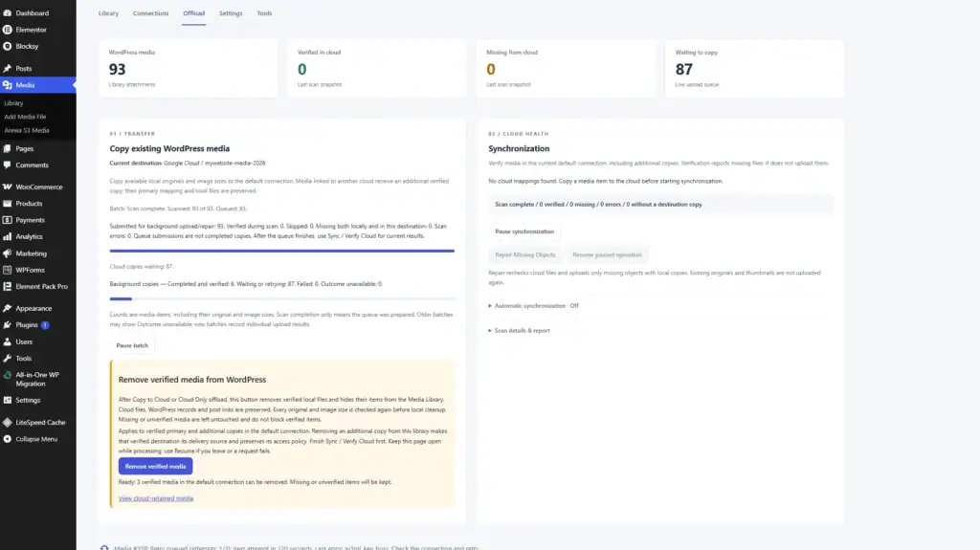Open the Library submenu under Media
Viewport: 980px width, 550px height.
tap(13, 103)
